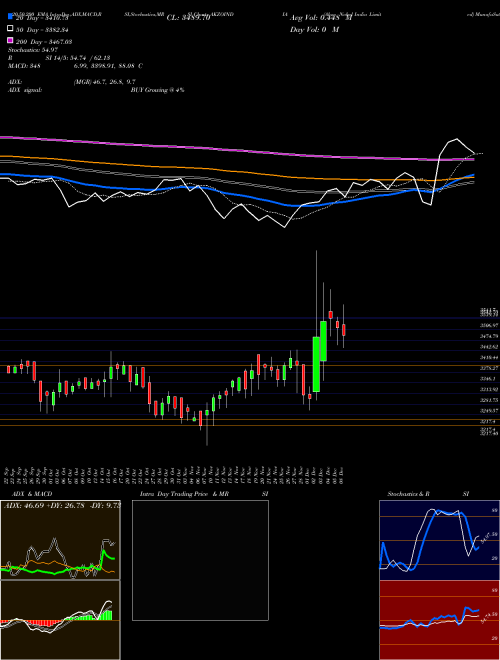Click the date labels axis under candlesticks
Screen dimensions: 500x660
tap(175, 475)
